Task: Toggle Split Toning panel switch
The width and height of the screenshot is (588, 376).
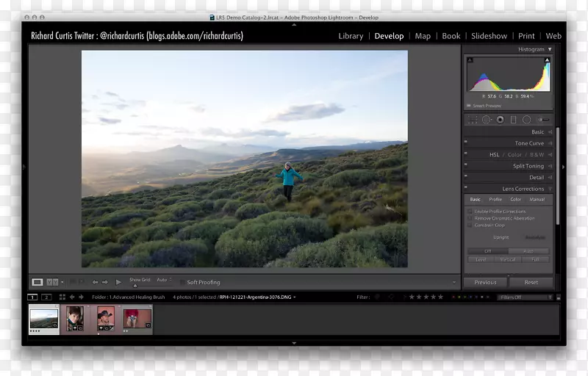Action: pyautogui.click(x=466, y=164)
